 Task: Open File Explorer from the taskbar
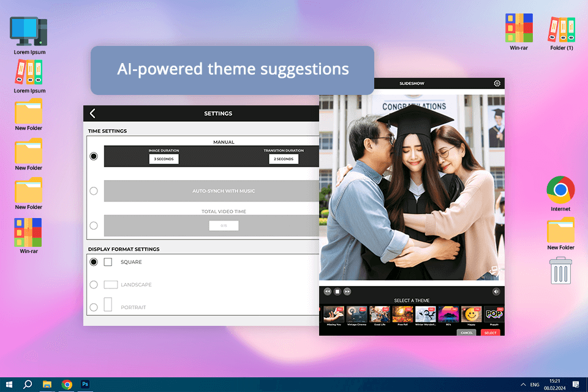47,385
